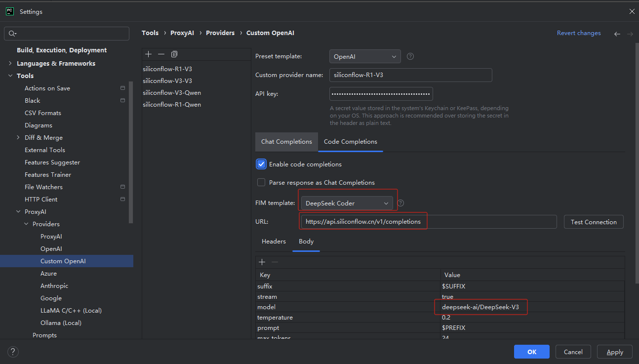Open the FIM template dropdown
This screenshot has height=364, width=639.
(x=347, y=203)
